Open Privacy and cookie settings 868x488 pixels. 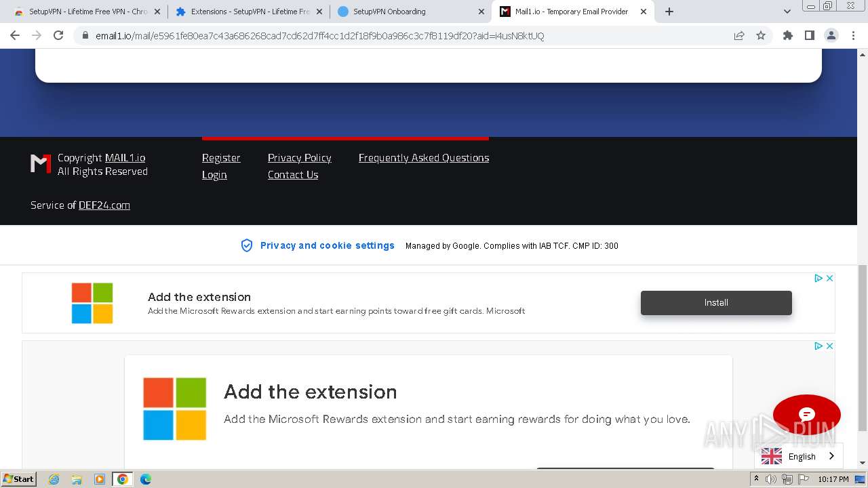click(327, 245)
